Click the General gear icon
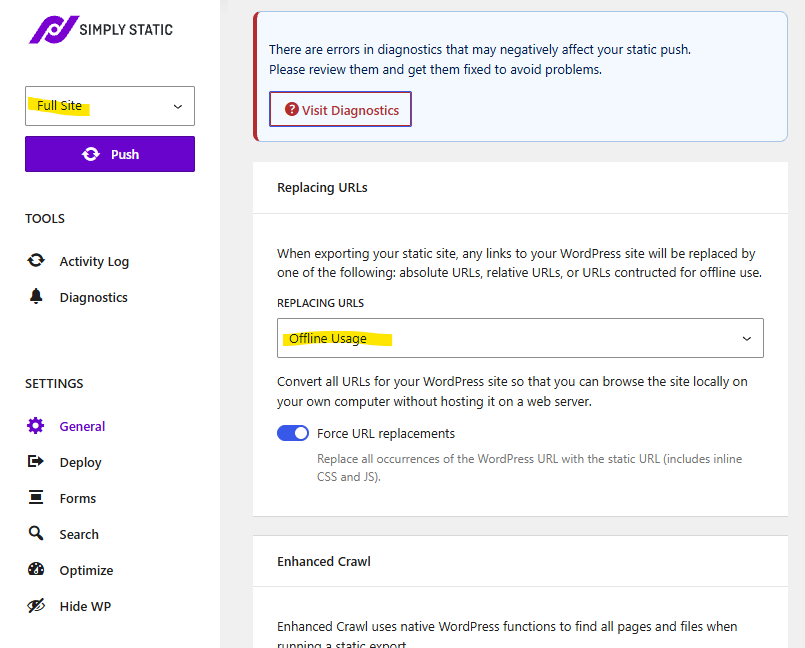Viewport: 805px width, 648px height. [x=35, y=426]
